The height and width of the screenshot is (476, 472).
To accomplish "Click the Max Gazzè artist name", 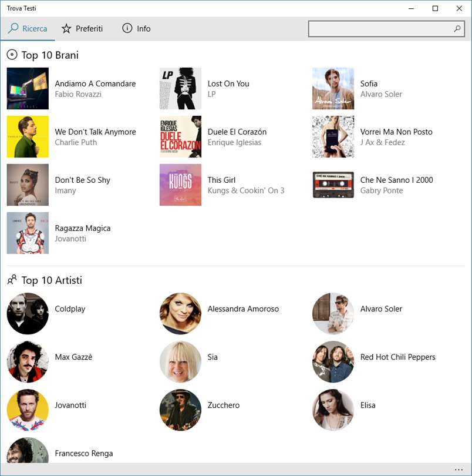I will 73,357.
